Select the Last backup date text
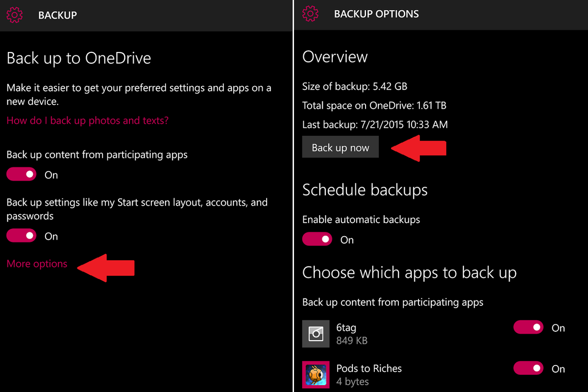Viewport: 588px width, 392px height. [x=375, y=124]
